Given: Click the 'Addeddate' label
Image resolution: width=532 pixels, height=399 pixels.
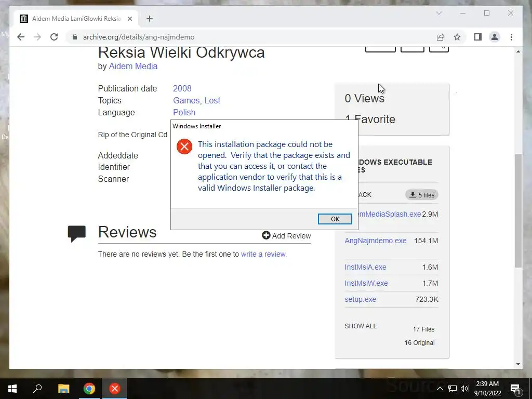Looking at the screenshot, I should tap(118, 155).
